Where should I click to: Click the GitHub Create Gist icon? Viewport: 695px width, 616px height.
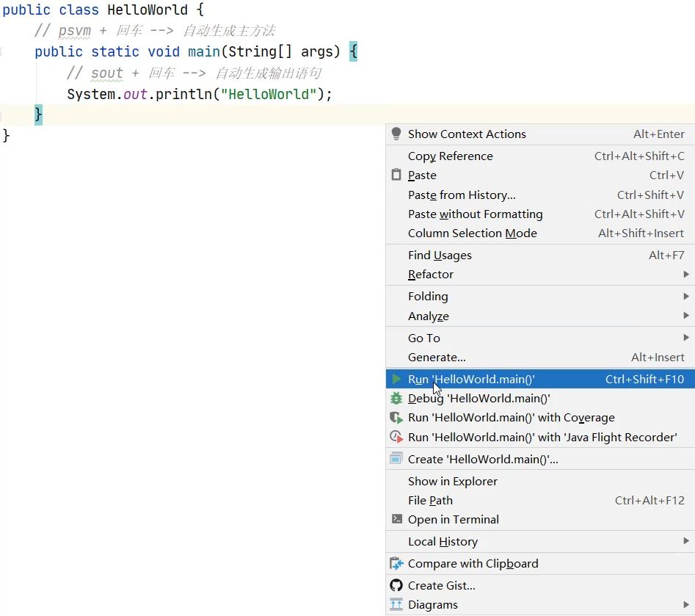[x=396, y=585]
